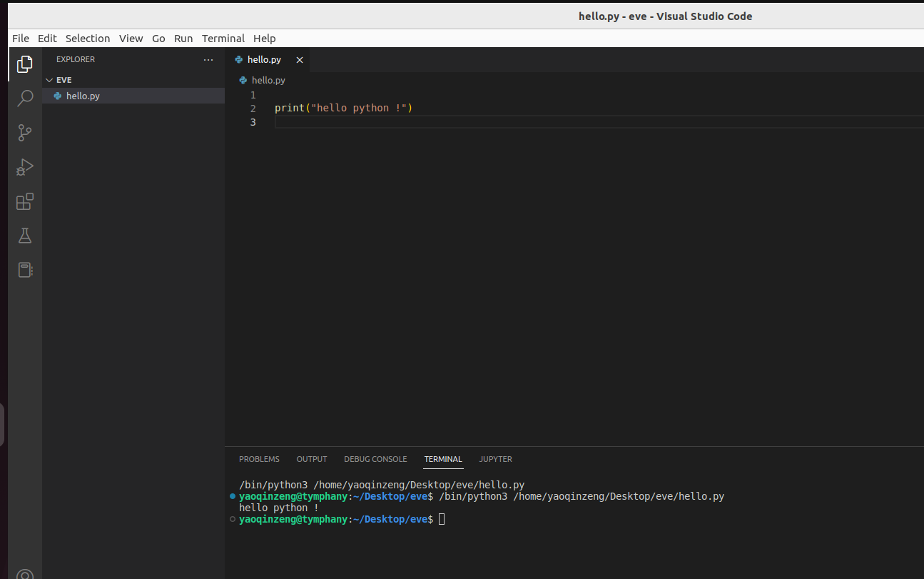The height and width of the screenshot is (579, 924).
Task: Switch to the DEBUG CONSOLE tab
Action: click(375, 459)
